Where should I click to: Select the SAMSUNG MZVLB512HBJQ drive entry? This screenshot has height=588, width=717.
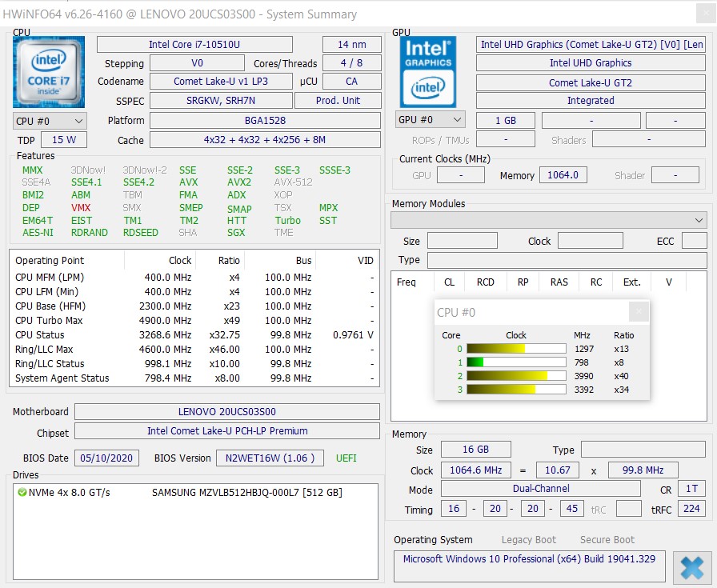[195, 493]
